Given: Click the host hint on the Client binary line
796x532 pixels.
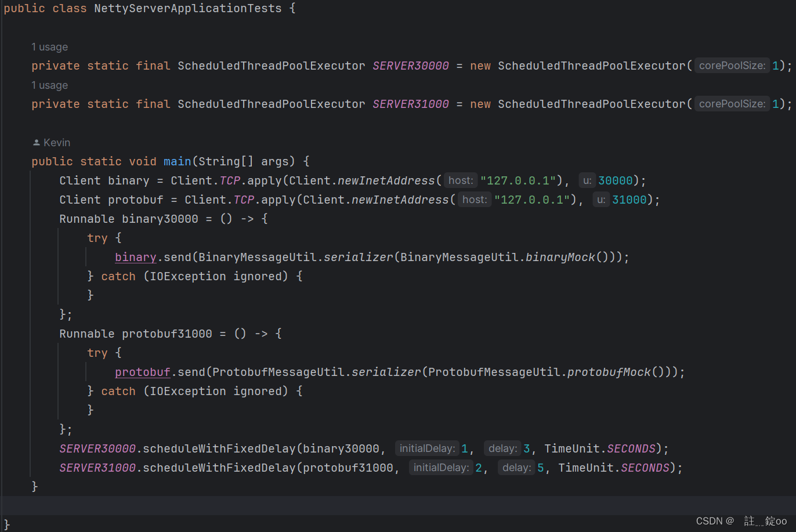Looking at the screenshot, I should (461, 180).
